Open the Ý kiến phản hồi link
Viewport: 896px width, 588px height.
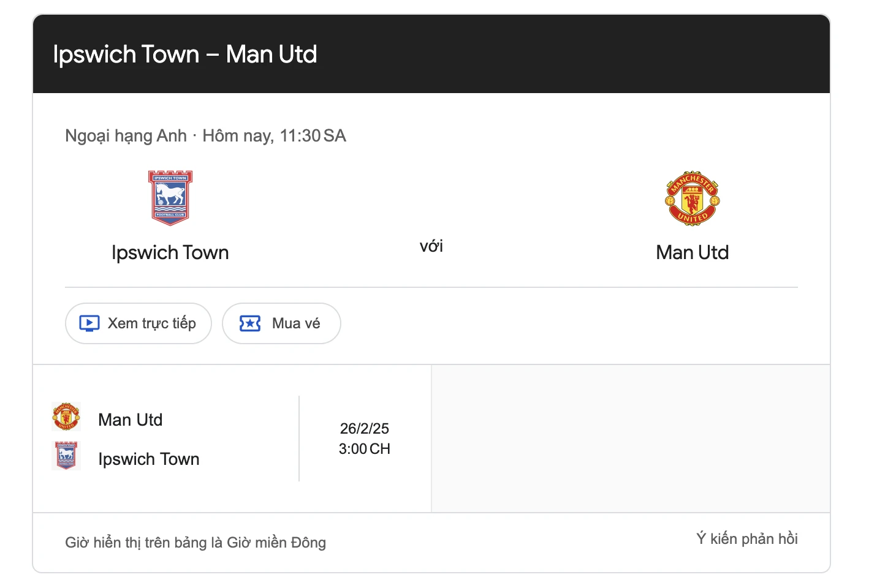(x=746, y=539)
